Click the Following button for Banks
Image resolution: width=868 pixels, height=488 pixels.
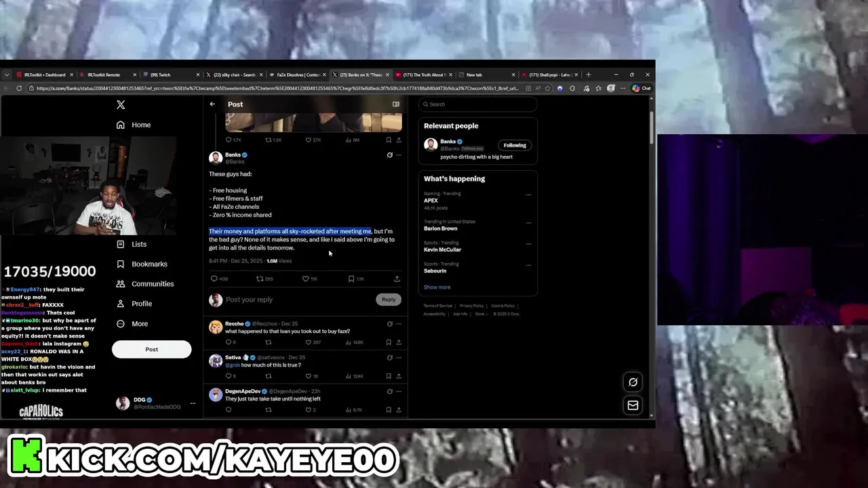[x=515, y=145]
